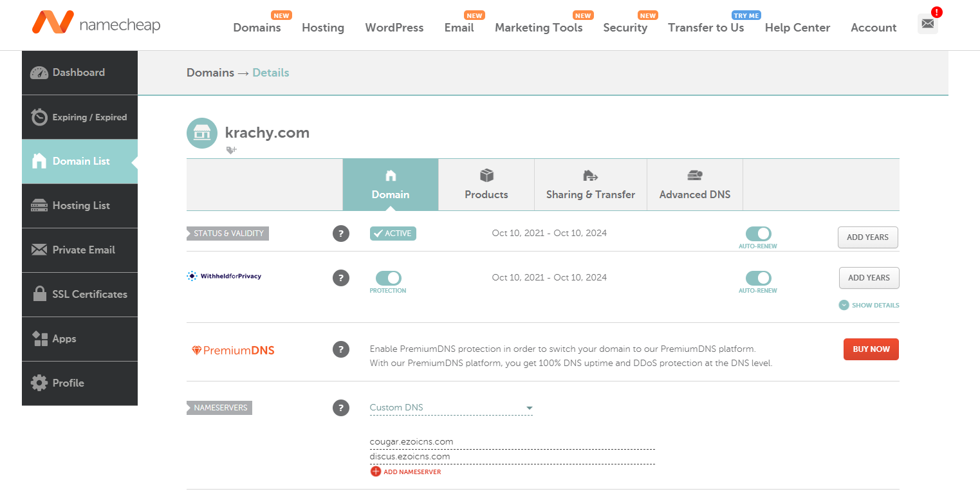This screenshot has height=496, width=980.
Task: Click the Active status badge
Action: pos(393,234)
